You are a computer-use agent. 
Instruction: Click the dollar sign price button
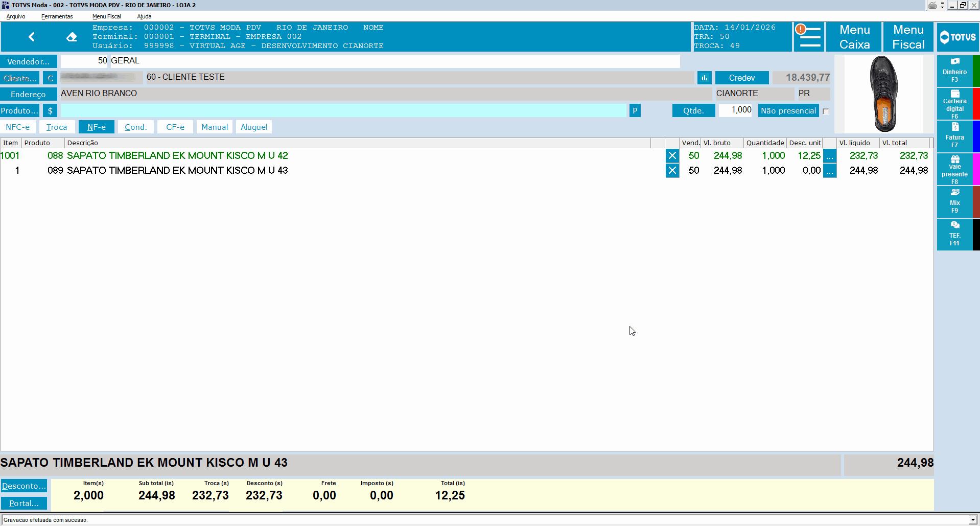tap(50, 111)
